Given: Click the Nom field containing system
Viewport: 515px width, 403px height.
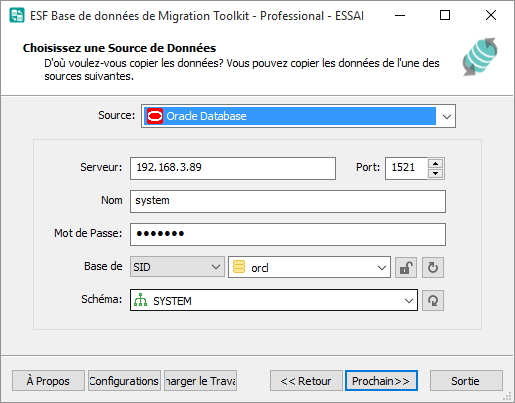Looking at the screenshot, I should (x=288, y=201).
